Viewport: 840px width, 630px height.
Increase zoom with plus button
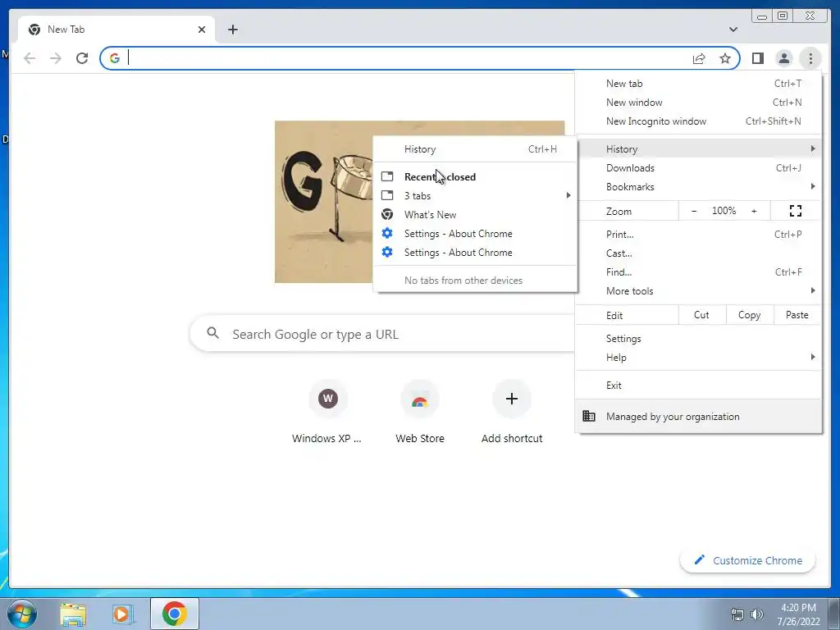click(754, 211)
